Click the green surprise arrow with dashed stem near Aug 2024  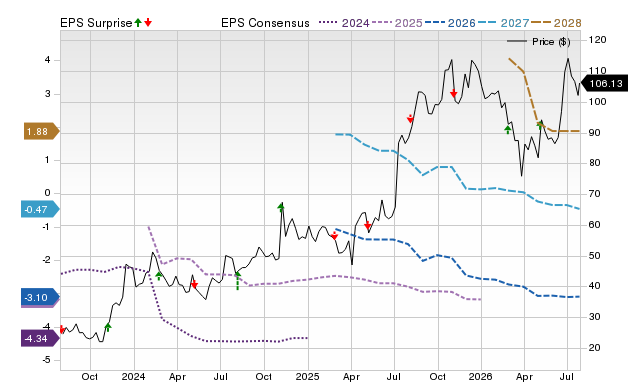238,281
